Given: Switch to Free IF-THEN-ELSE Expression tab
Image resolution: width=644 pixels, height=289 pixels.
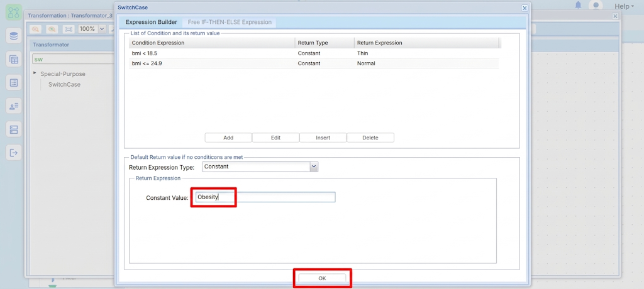Looking at the screenshot, I should pyautogui.click(x=230, y=22).
